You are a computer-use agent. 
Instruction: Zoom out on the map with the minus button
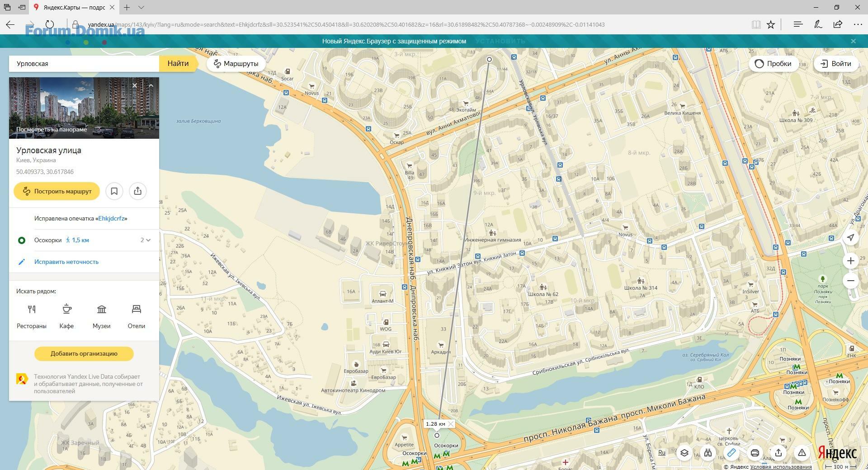(851, 281)
